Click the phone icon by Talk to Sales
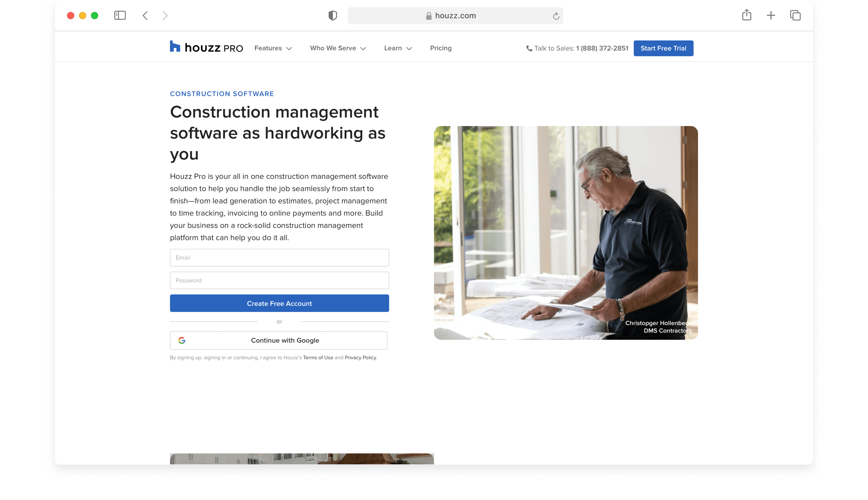 pos(529,49)
